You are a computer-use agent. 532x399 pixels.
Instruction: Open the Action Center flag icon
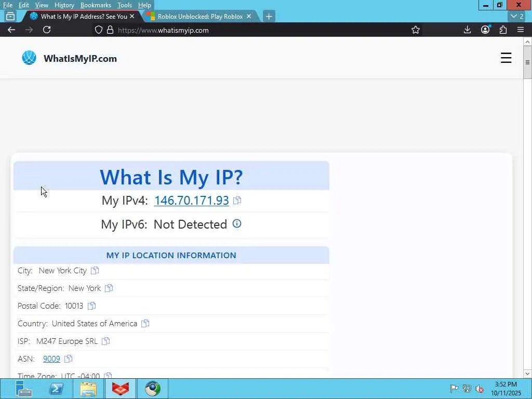[x=454, y=389]
